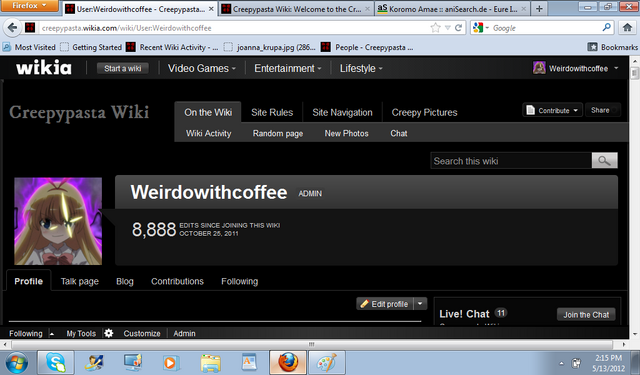Click the Weirdowithcoffee profile avatar image

(58, 221)
